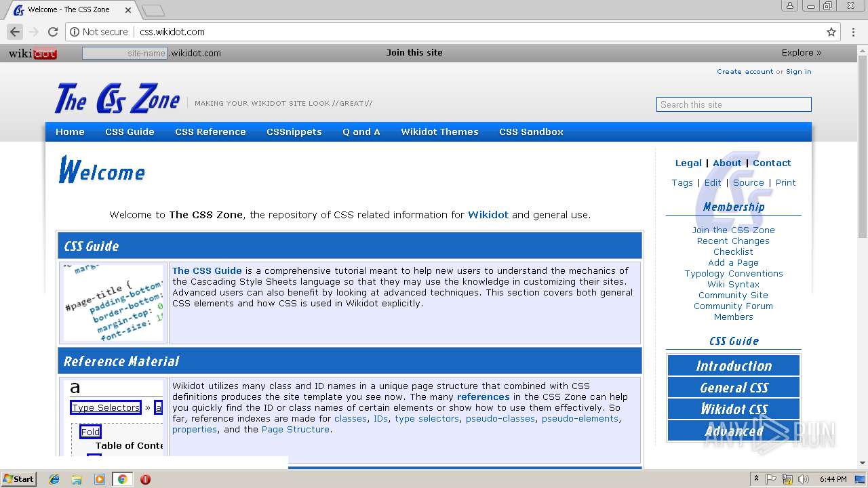Click the Page Structure link
868x488 pixels.
[x=296, y=429]
